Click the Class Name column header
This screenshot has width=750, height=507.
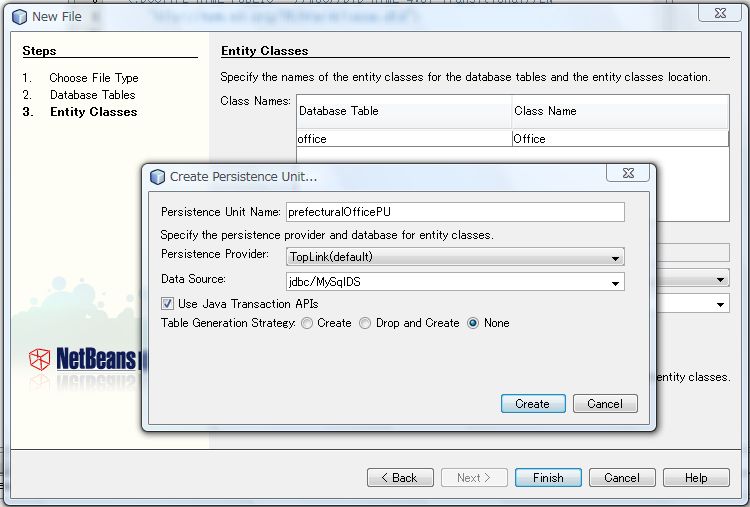619,111
